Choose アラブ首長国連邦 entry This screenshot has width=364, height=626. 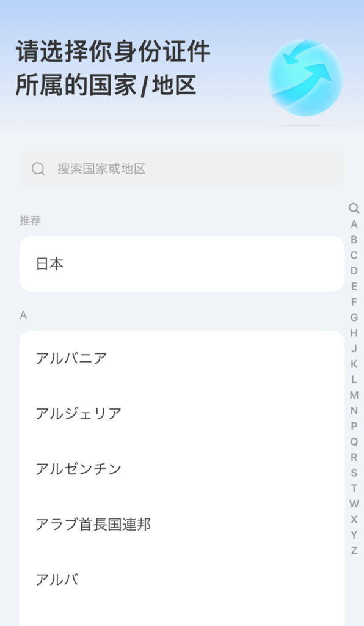(x=182, y=524)
